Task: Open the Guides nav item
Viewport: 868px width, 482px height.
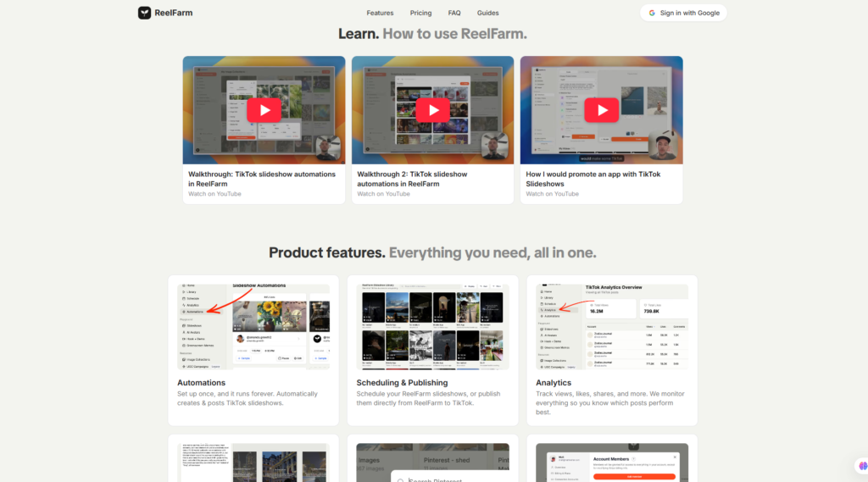Action: point(487,13)
